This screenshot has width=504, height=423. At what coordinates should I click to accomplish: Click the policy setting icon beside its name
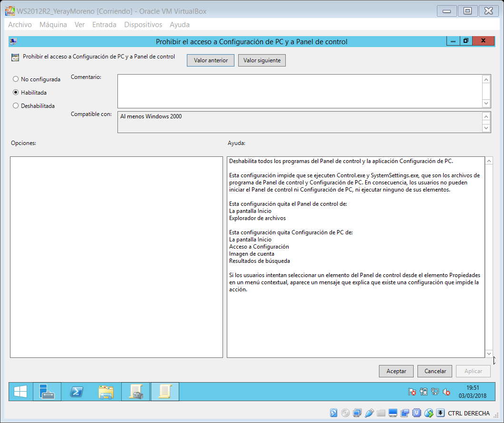[15, 57]
